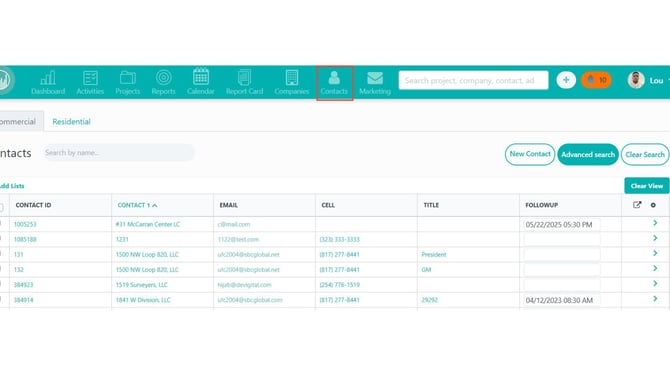Open the Projects folder icon
Screen dimensions: 670x376
(127, 78)
